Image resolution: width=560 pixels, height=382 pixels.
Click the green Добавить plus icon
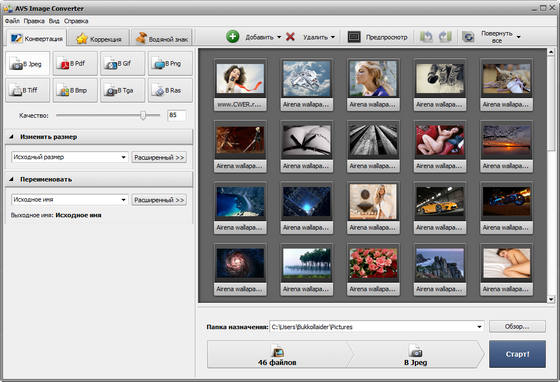pos(232,36)
